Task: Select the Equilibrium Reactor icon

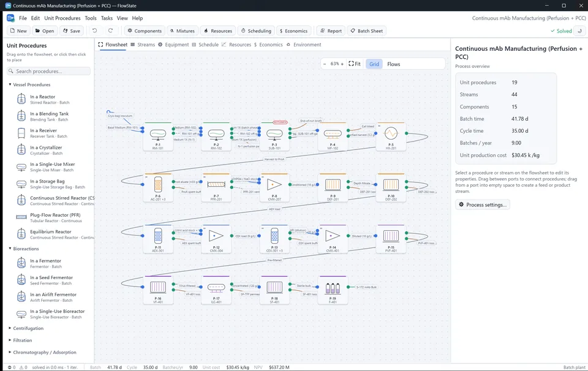Action: [21, 234]
